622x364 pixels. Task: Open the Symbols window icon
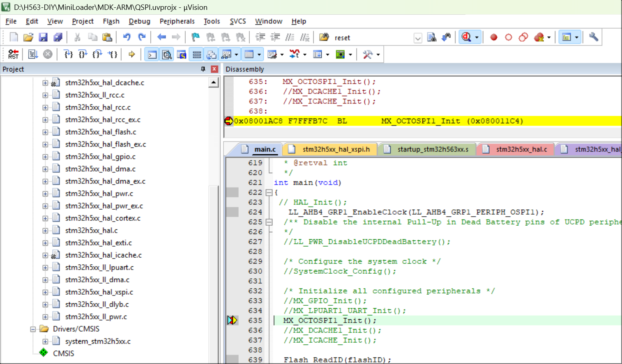coord(182,54)
